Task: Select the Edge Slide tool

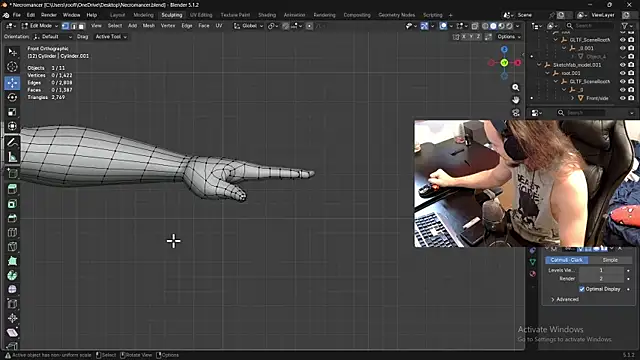Action: [x=12, y=304]
